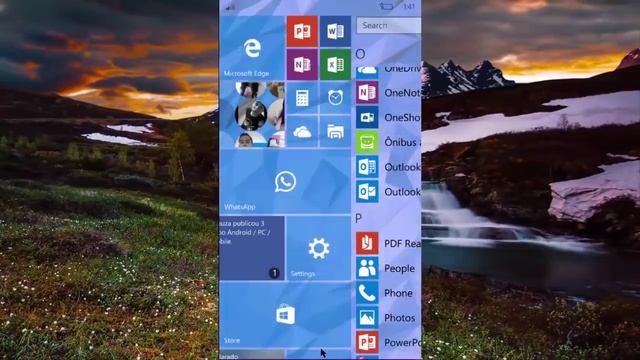Viewport: 640px width, 360px height.
Task: Open the Microsoft Edge tile
Action: tap(252, 48)
